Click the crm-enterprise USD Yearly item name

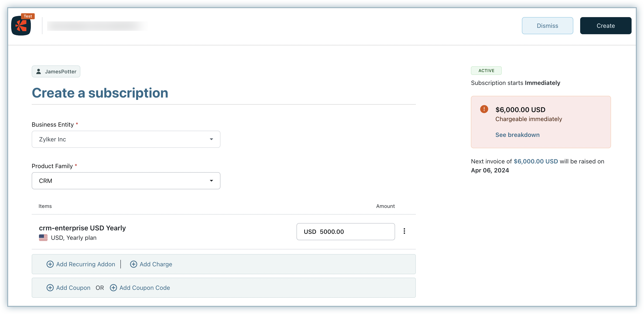pyautogui.click(x=82, y=228)
